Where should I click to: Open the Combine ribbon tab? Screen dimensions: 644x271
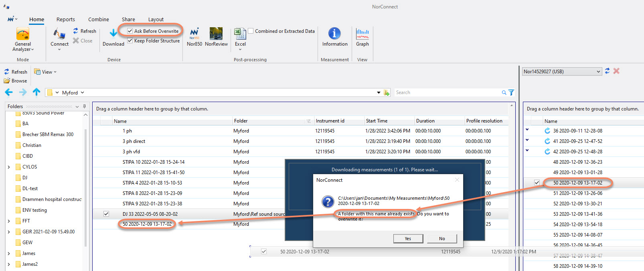pos(98,19)
